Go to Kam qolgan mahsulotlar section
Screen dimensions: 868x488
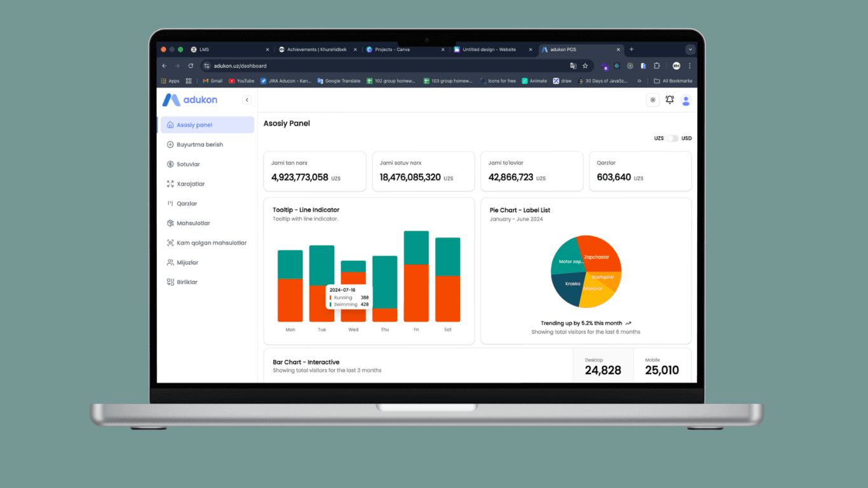point(207,243)
